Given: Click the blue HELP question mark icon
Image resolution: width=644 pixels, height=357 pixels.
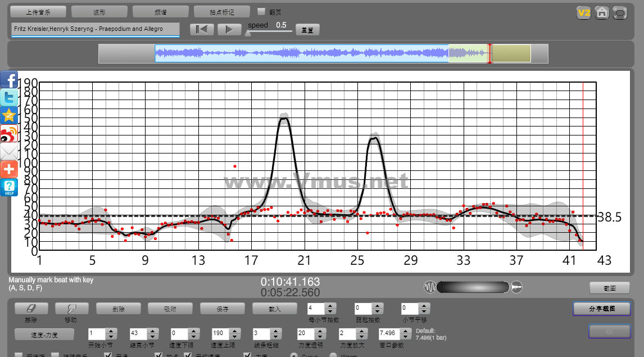Looking at the screenshot, I should click(x=9, y=187).
